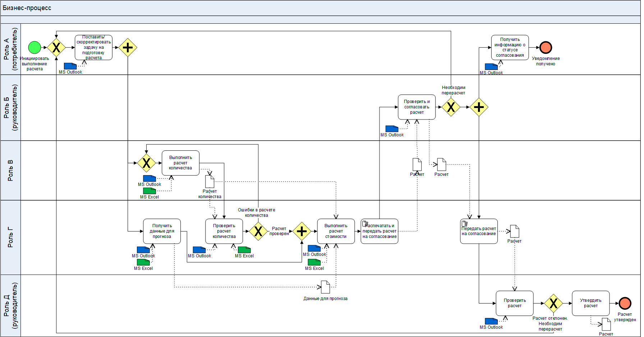Click the 'Бизнес-процесс' pool title
This screenshot has height=337, width=644.
tap(27, 8)
